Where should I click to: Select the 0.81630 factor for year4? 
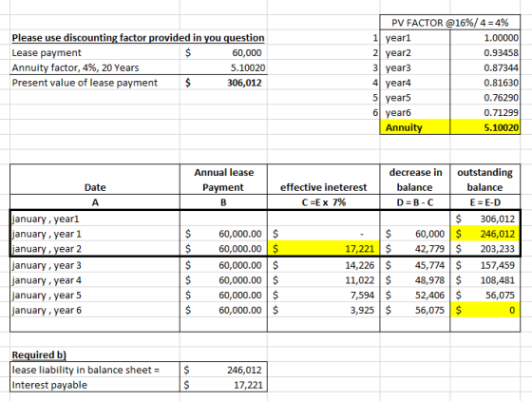pos(485,83)
